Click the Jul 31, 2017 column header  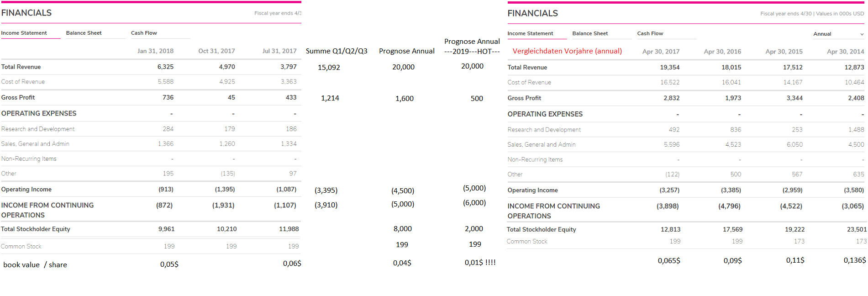tap(279, 51)
